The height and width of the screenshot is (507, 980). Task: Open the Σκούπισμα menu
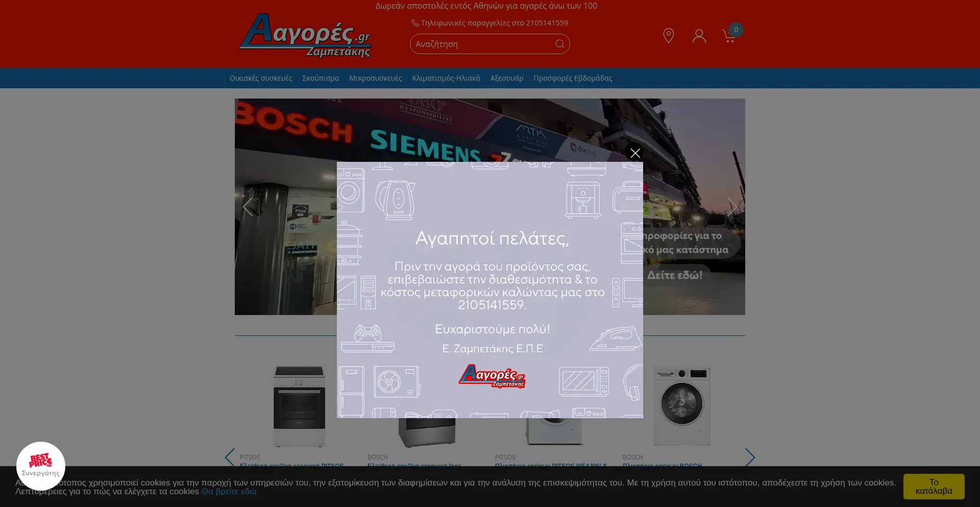coord(321,78)
